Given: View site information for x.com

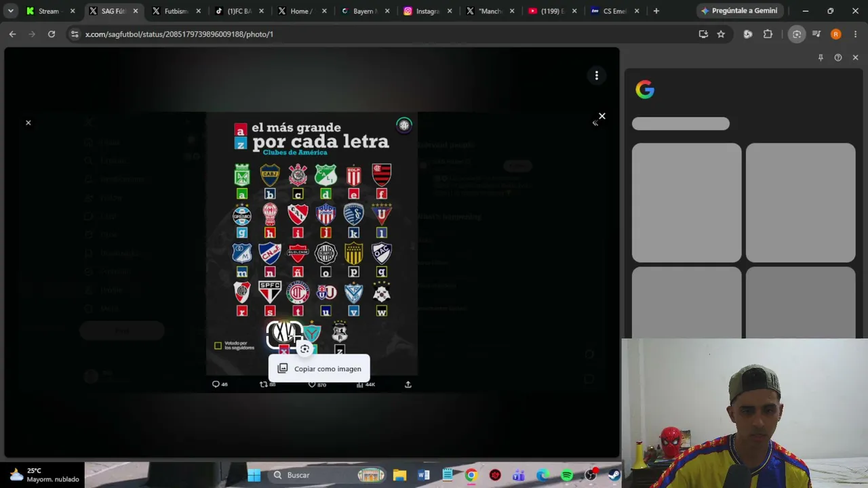Looking at the screenshot, I should coord(75,34).
